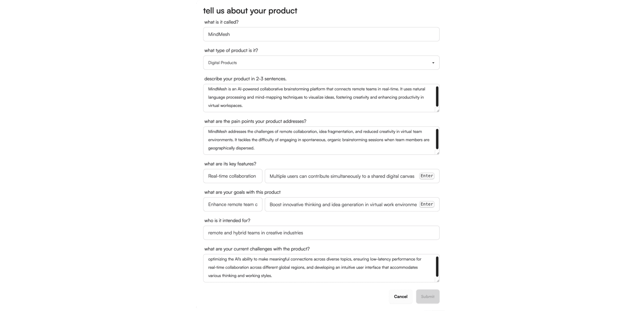Click the resize handle of the description box
The image size is (644, 311).
click(438, 110)
